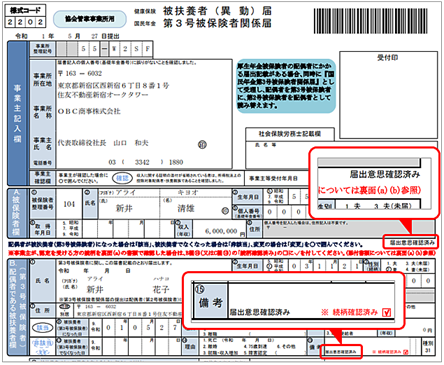Click the submission date 令和 1年 5月 27日提出
This screenshot has width=444, height=365.
tap(67, 36)
